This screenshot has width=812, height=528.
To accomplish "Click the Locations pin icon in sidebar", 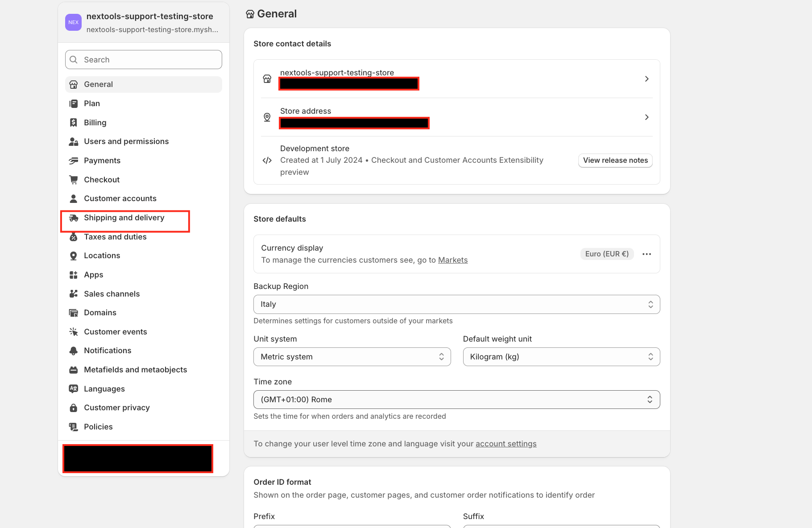I will (x=74, y=256).
